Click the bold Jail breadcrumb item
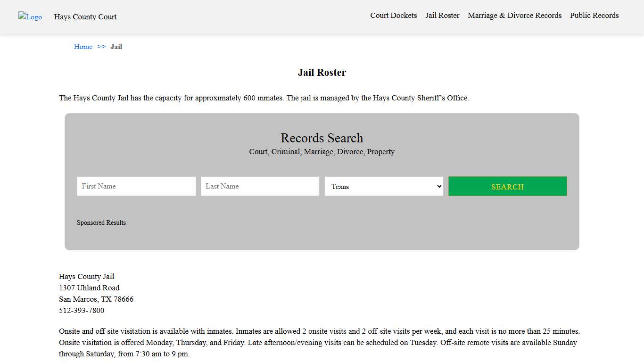Image resolution: width=644 pixels, height=362 pixels. 116,47
